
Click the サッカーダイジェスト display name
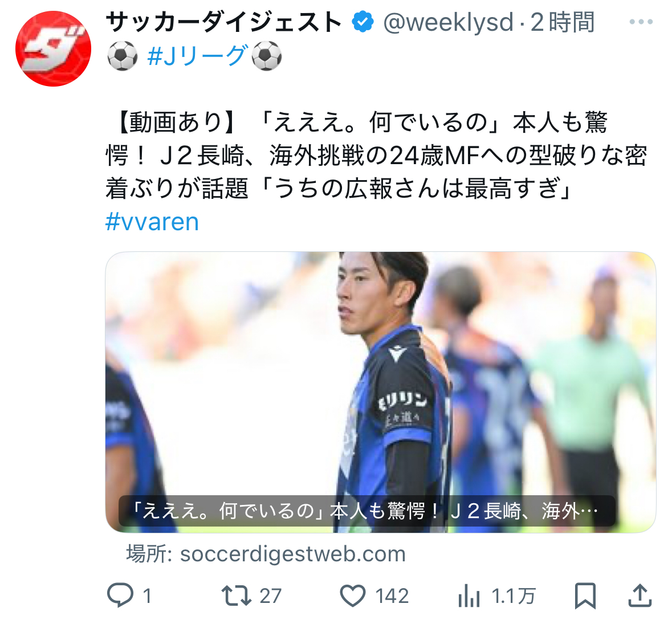click(223, 22)
